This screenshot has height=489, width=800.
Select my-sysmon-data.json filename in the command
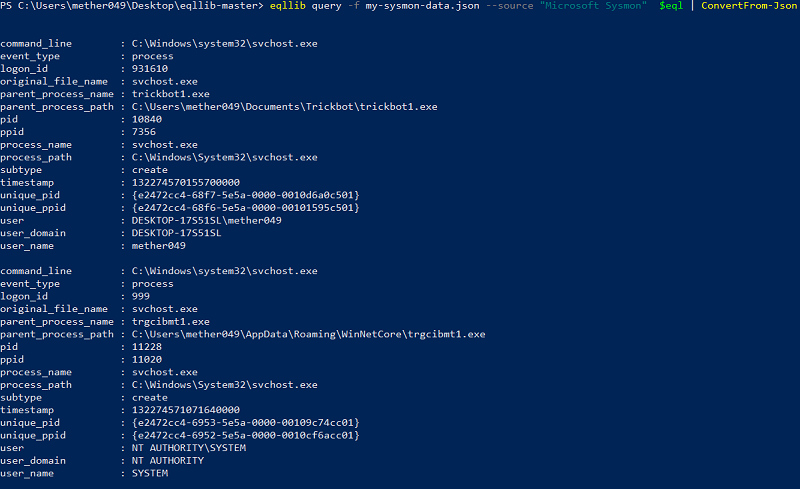pyautogui.click(x=422, y=6)
